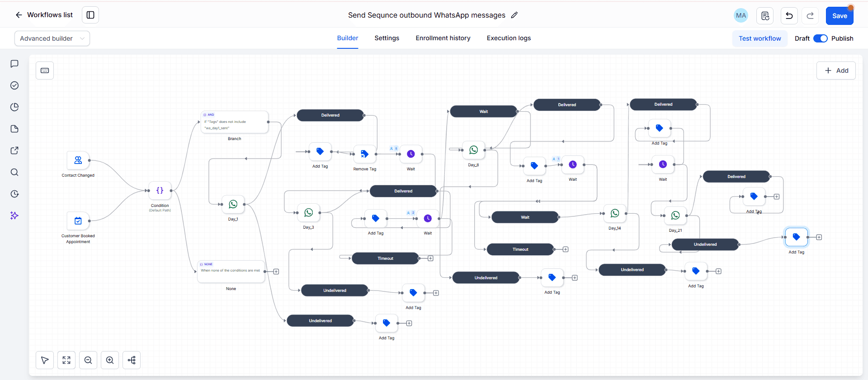Open the search icon in sidebar
This screenshot has width=868, height=380.
(x=14, y=172)
